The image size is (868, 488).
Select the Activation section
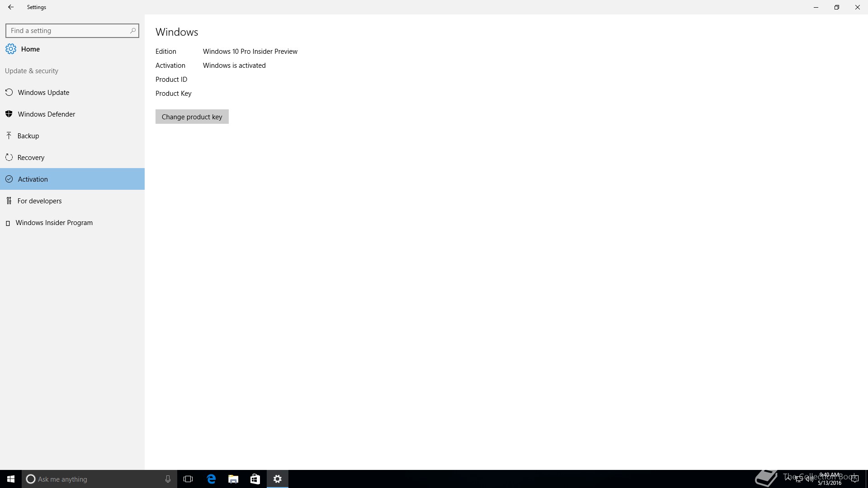click(x=72, y=179)
